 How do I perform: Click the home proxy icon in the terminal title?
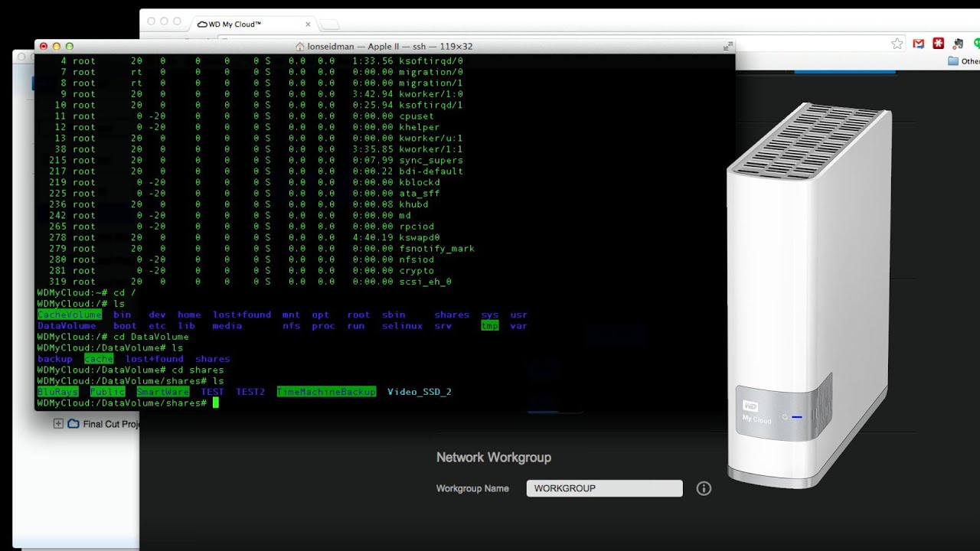point(300,47)
